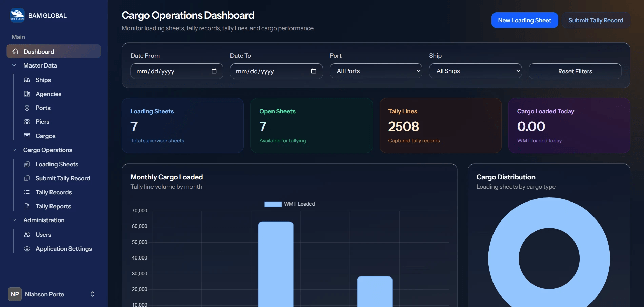
Task: Expand the Niahson Porte user menu arrows
Action: [92, 294]
